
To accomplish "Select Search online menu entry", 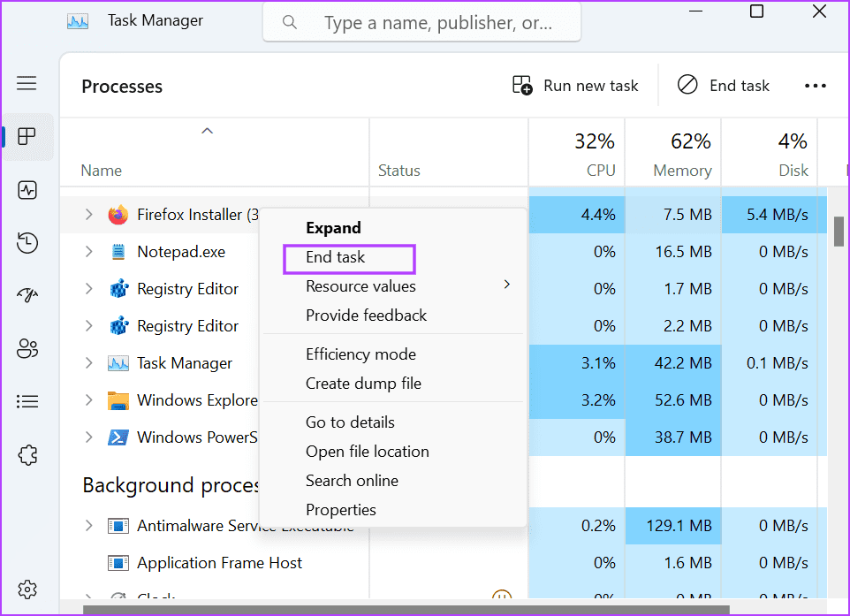I will click(352, 481).
